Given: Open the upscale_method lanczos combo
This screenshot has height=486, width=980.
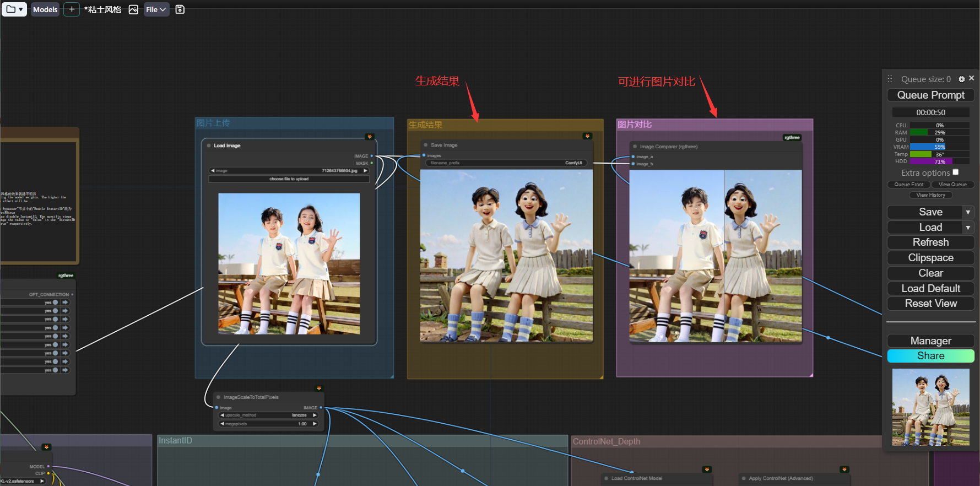Looking at the screenshot, I should tap(268, 415).
